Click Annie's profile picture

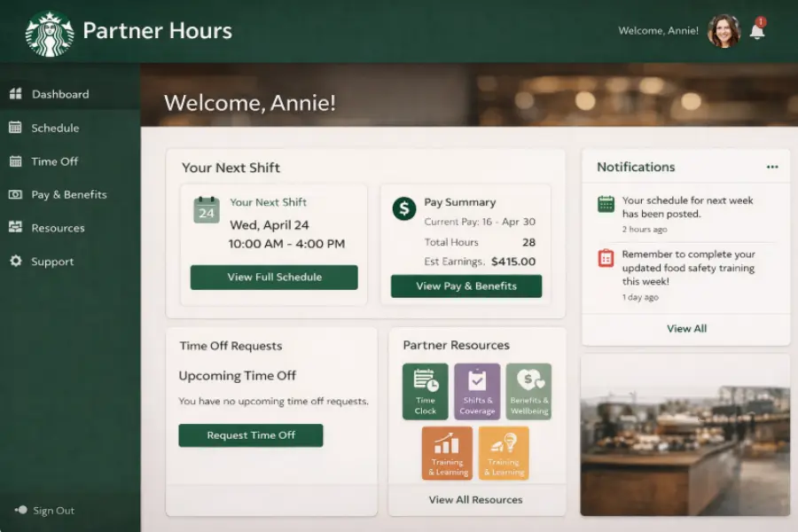click(724, 30)
